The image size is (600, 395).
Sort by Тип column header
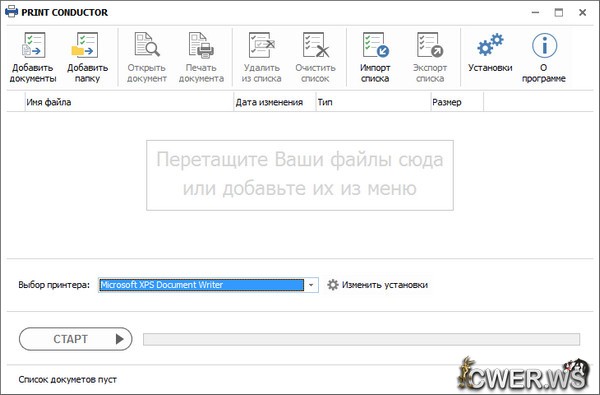373,102
